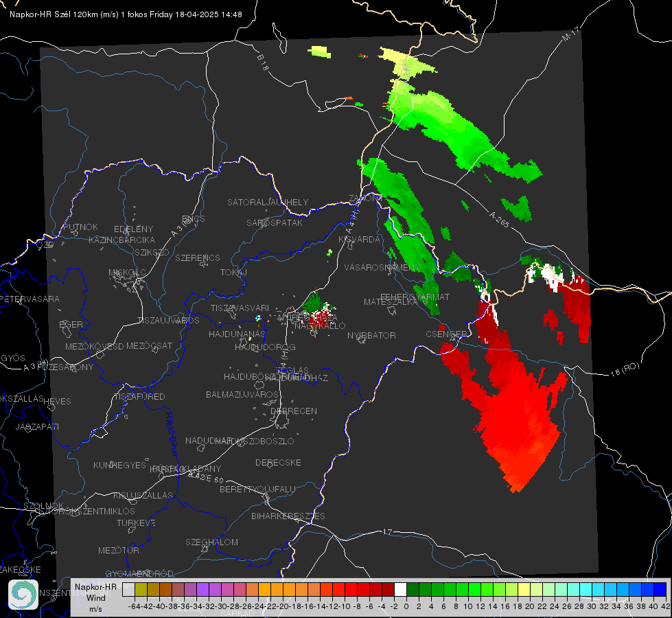
Task: Click the SZERENCS city label
Action: [198, 257]
